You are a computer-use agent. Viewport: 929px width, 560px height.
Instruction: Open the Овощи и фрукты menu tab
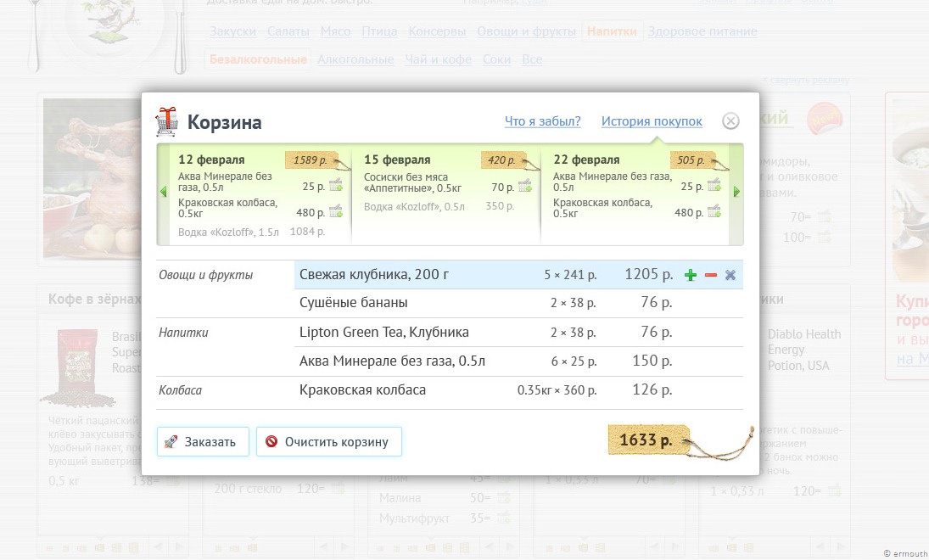(x=526, y=31)
